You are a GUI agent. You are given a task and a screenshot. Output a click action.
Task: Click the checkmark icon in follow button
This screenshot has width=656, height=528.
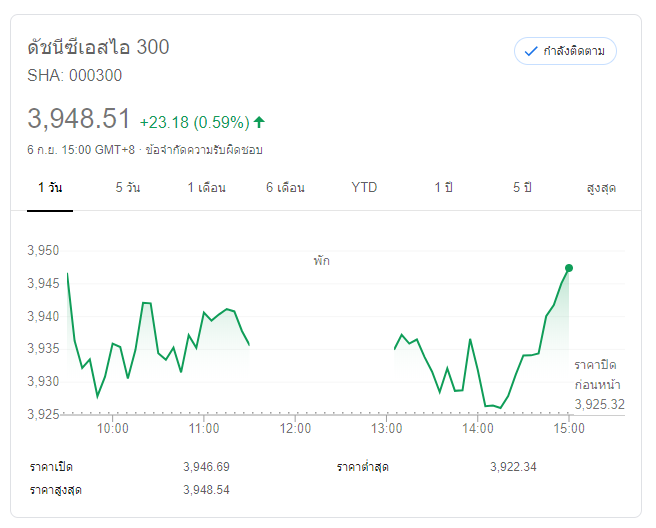tap(531, 51)
